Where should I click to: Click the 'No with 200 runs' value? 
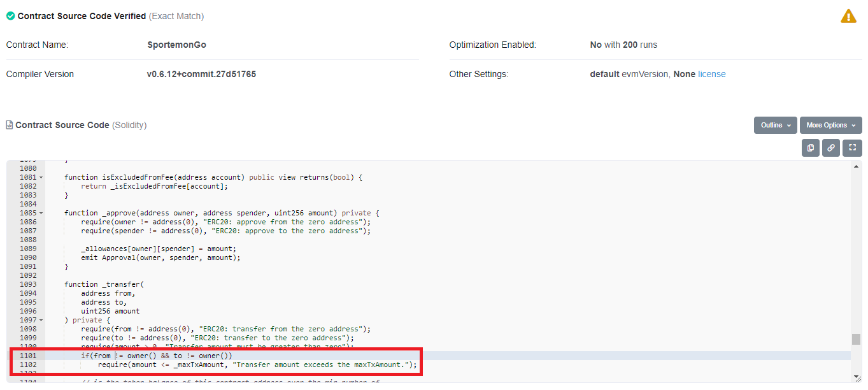[623, 45]
